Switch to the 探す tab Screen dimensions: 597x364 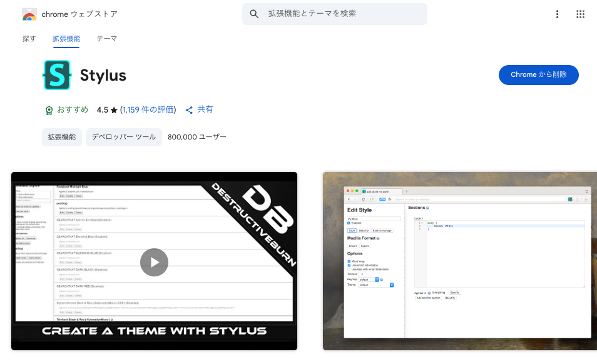tap(29, 39)
